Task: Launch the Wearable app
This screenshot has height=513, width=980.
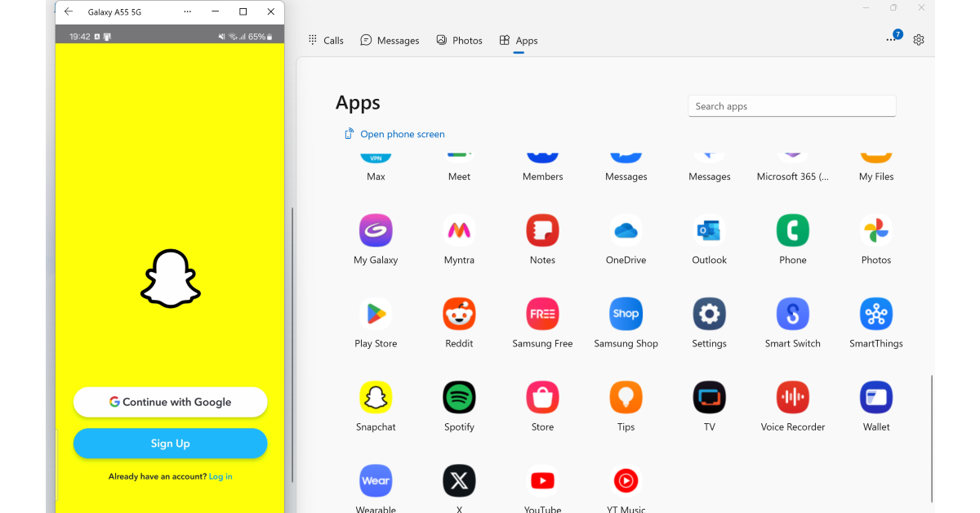Action: (376, 480)
